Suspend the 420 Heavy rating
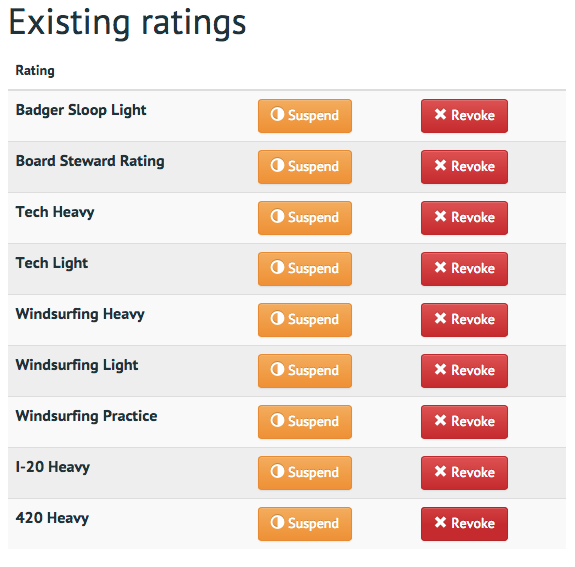Screen dimensions: 575x567 (x=305, y=524)
